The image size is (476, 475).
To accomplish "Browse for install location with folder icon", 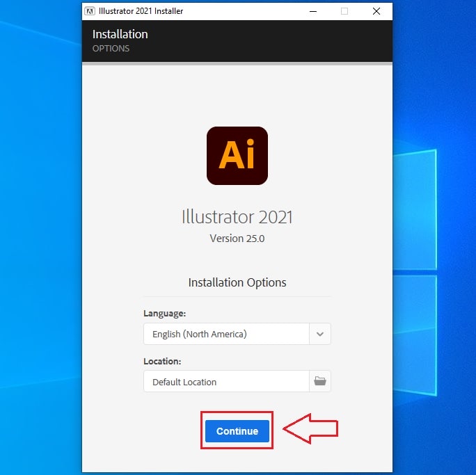I will [320, 381].
